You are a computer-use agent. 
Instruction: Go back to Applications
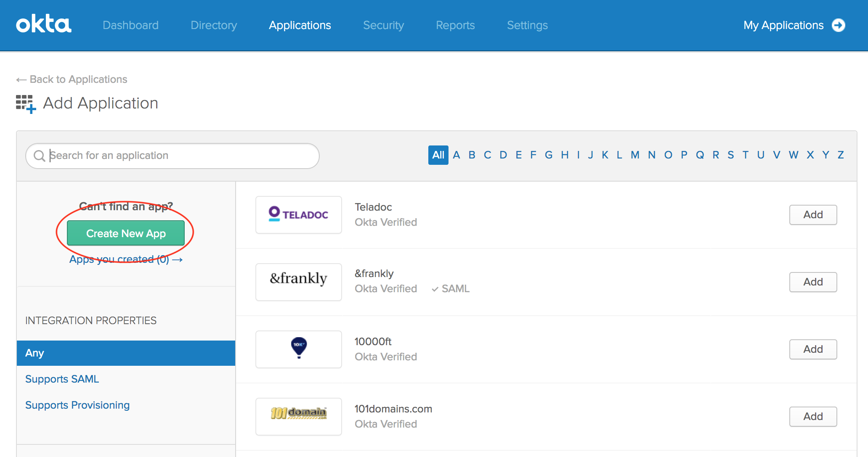click(x=72, y=79)
